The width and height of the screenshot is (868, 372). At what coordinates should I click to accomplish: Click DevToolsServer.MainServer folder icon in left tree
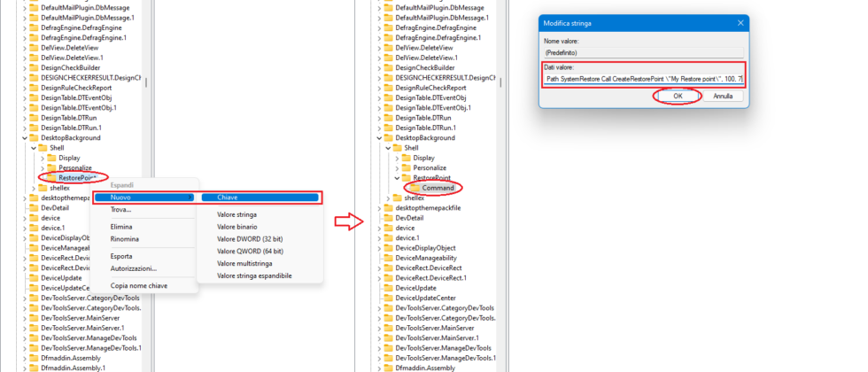click(x=34, y=318)
